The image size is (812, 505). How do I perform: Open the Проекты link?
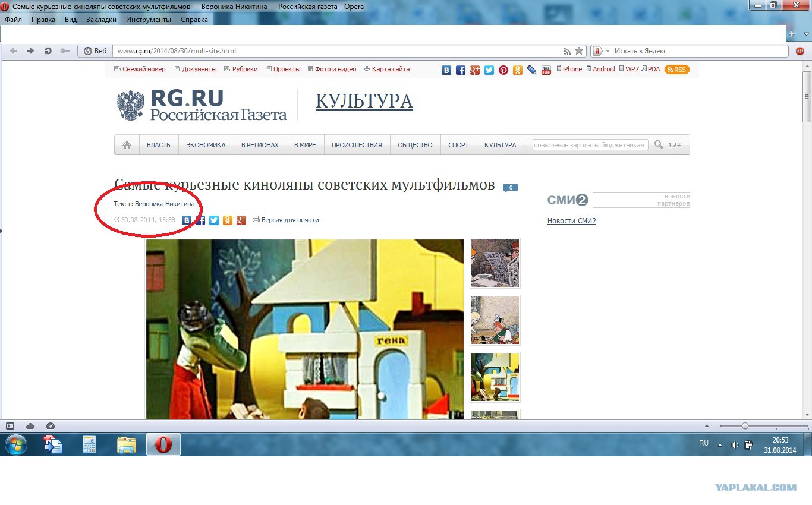tap(287, 70)
